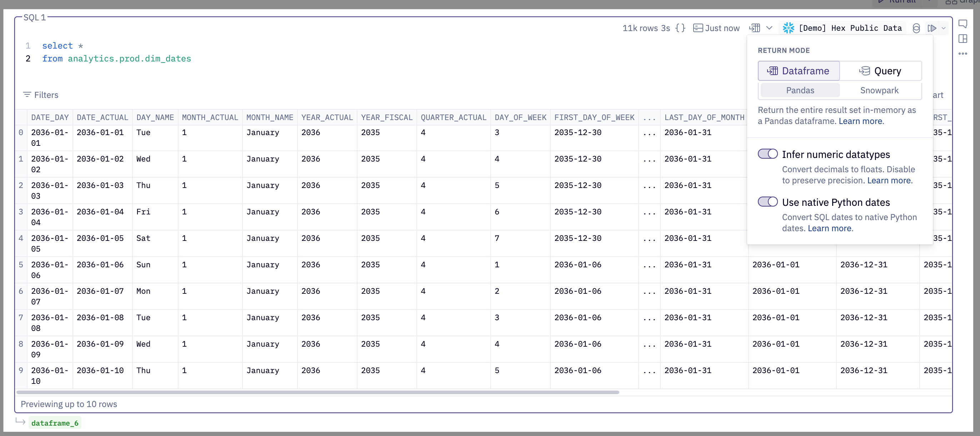Run the SQL cell with the play icon
The height and width of the screenshot is (436, 980).
(x=932, y=28)
